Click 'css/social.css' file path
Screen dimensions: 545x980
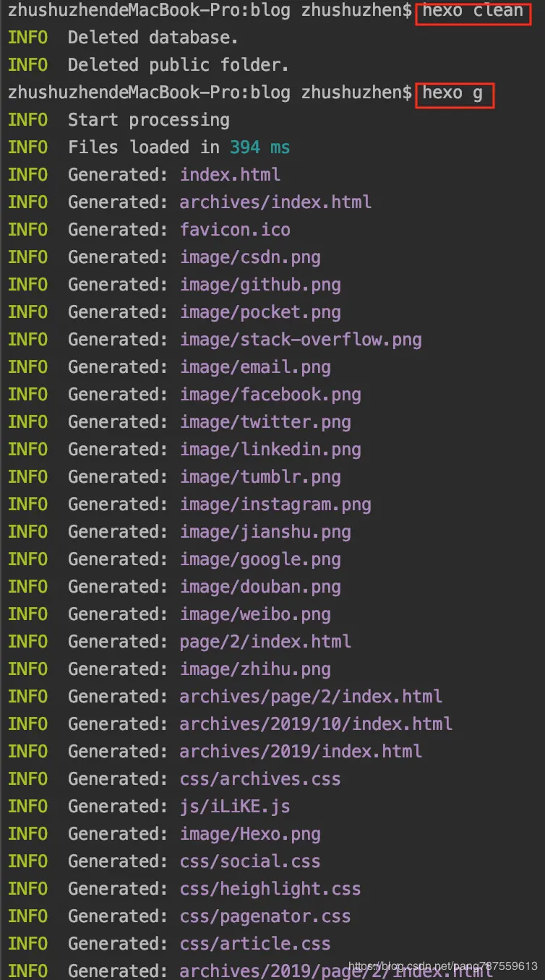250,861
